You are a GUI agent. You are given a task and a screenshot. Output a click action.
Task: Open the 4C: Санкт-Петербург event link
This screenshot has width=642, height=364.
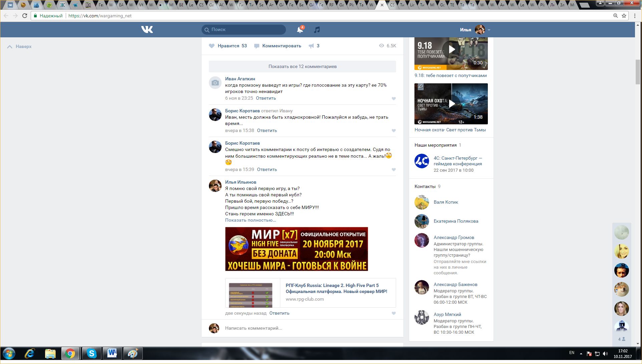[x=458, y=161]
